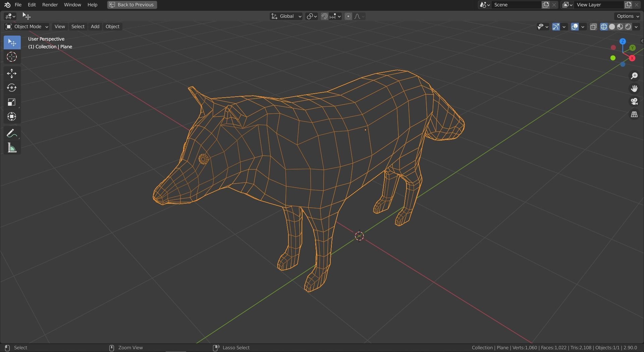Open the Object Mode dropdown
644x352 pixels.
[x=27, y=27]
